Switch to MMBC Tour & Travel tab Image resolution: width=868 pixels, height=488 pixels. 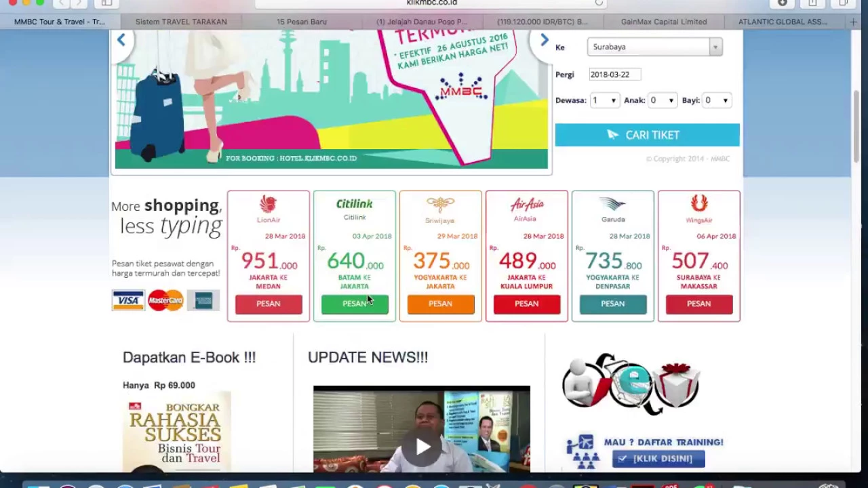point(60,22)
